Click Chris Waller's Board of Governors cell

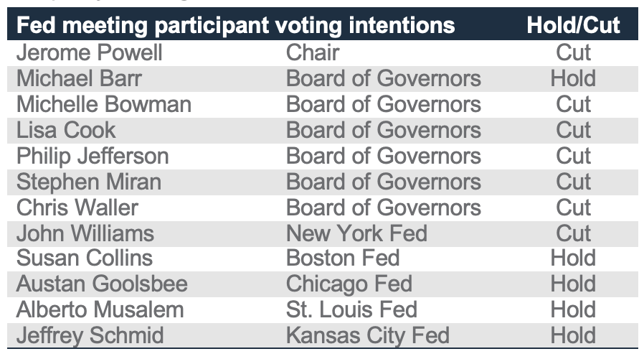click(383, 208)
